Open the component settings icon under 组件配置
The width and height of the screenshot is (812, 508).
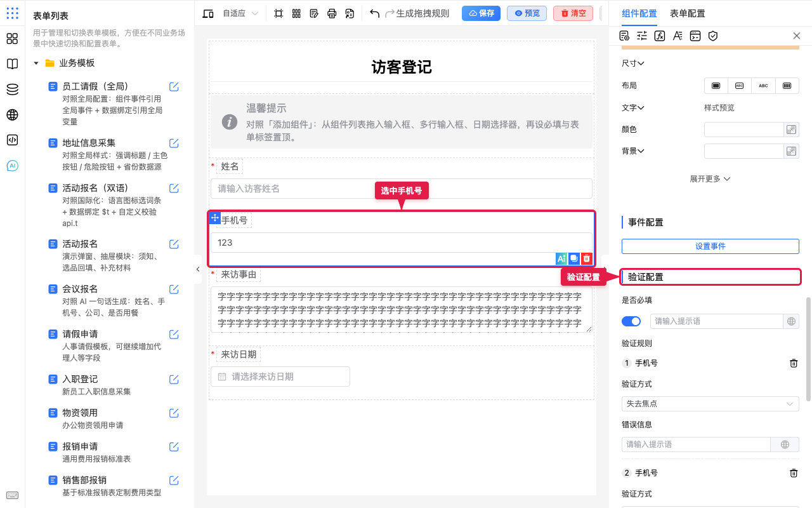pos(624,36)
